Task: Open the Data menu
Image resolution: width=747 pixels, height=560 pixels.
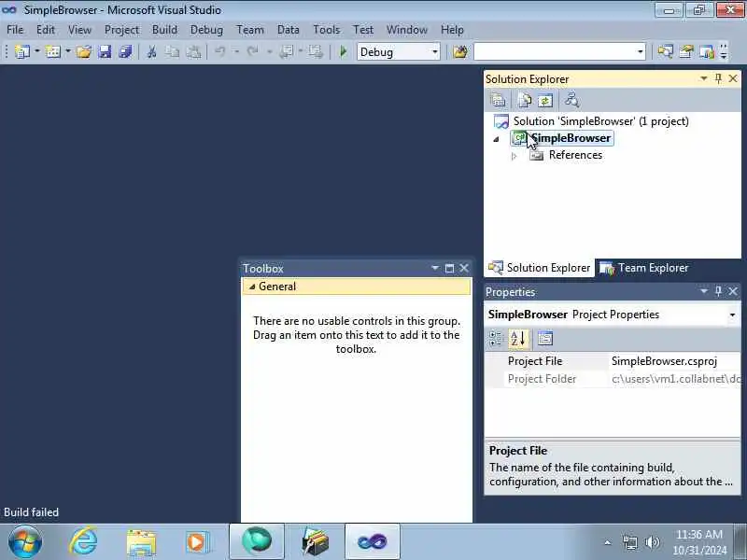Action: tap(289, 30)
